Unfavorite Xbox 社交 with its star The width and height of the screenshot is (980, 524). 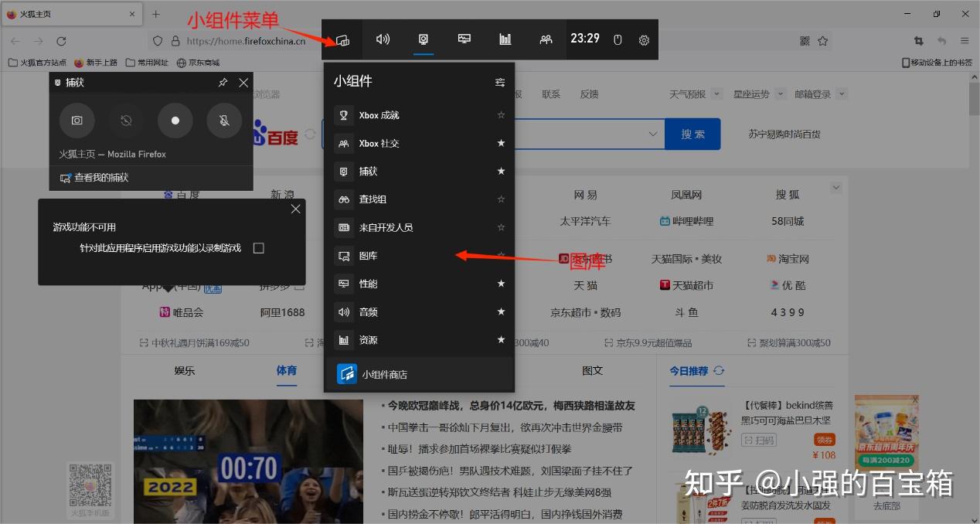[501, 143]
